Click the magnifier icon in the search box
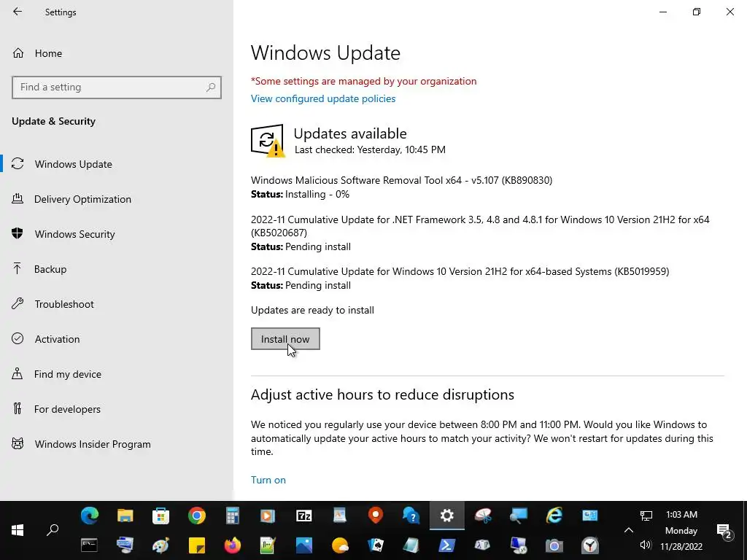 coord(211,87)
